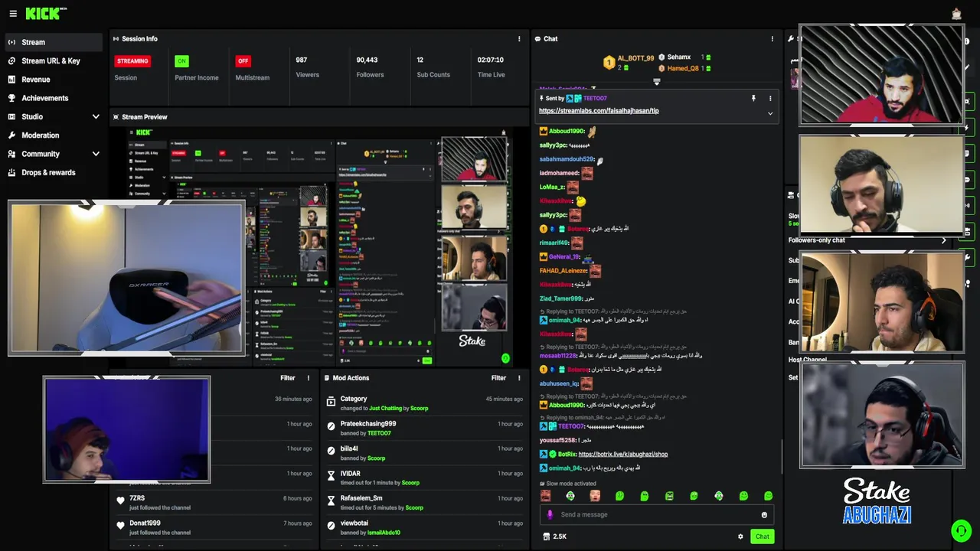Click the Stream Preview video thumbnail

pos(320,246)
